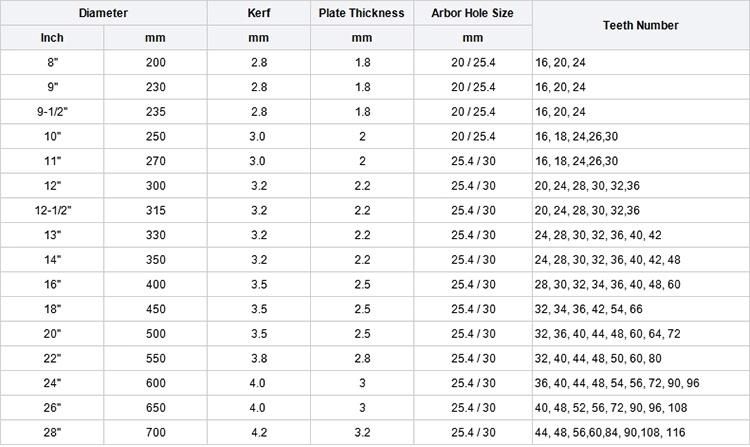The image size is (750, 447).
Task: Select the Teeth Number header
Action: click(641, 25)
